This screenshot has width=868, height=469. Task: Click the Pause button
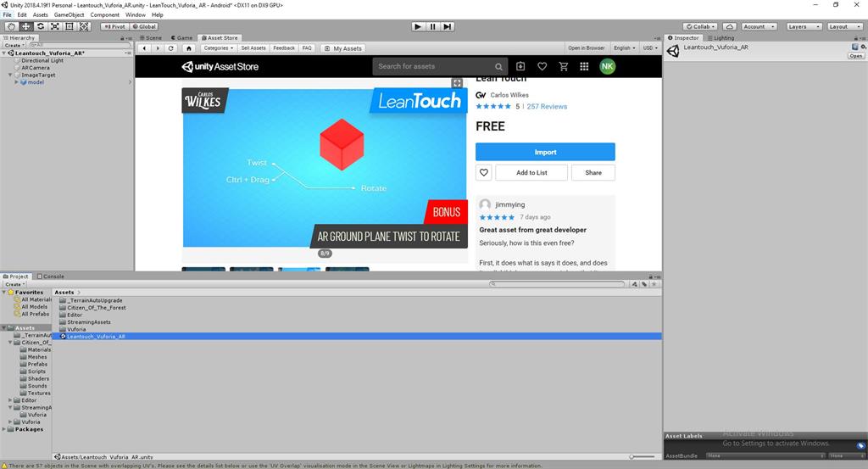point(433,26)
